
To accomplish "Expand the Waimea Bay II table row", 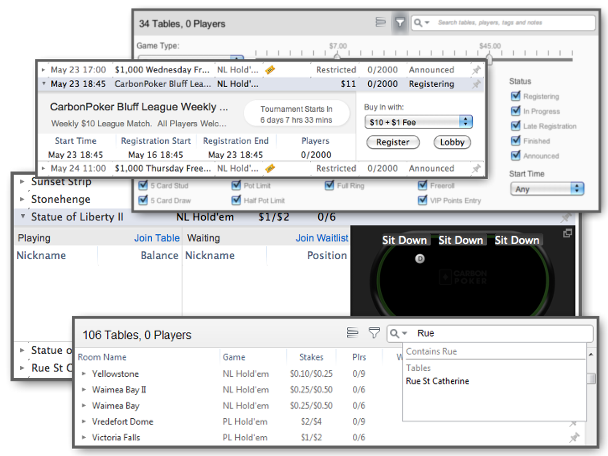I will point(84,390).
